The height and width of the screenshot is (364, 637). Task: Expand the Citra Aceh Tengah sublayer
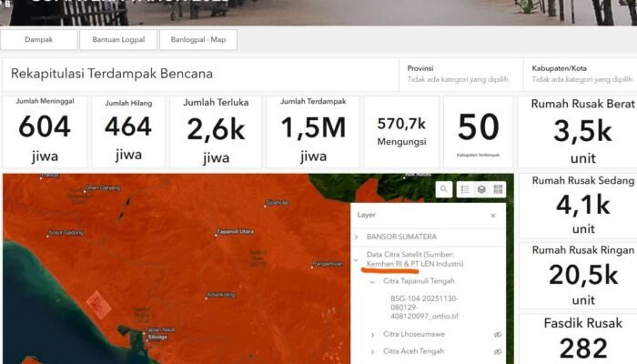pyautogui.click(x=372, y=351)
